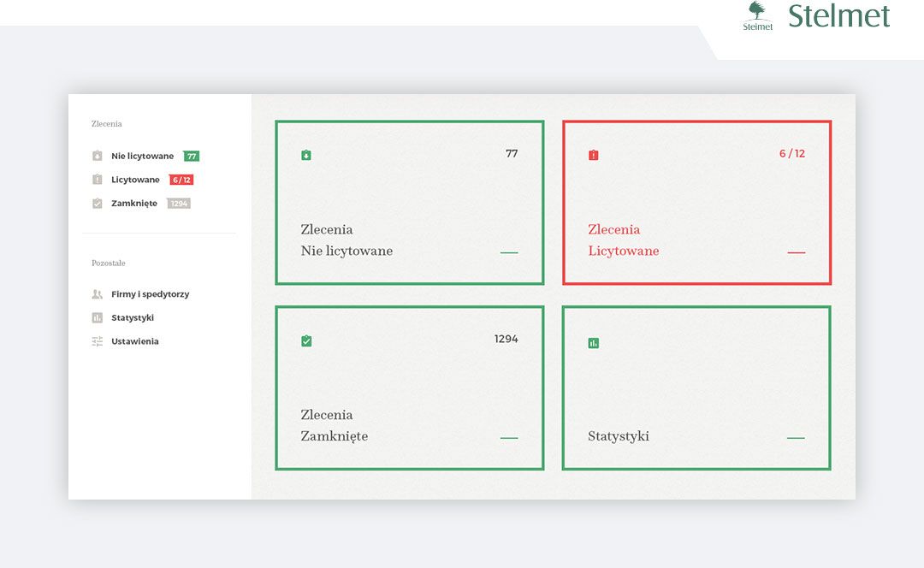Click the dash link on the Statystyki card

797,436
